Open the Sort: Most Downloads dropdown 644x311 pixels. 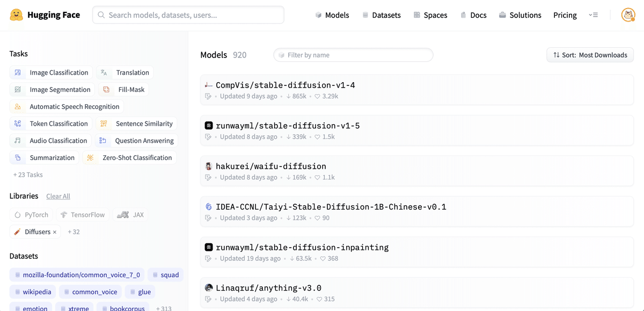click(590, 55)
